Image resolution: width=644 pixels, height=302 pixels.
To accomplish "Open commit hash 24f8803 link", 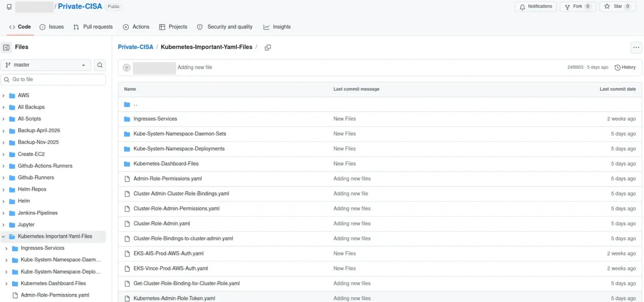I will [575, 67].
